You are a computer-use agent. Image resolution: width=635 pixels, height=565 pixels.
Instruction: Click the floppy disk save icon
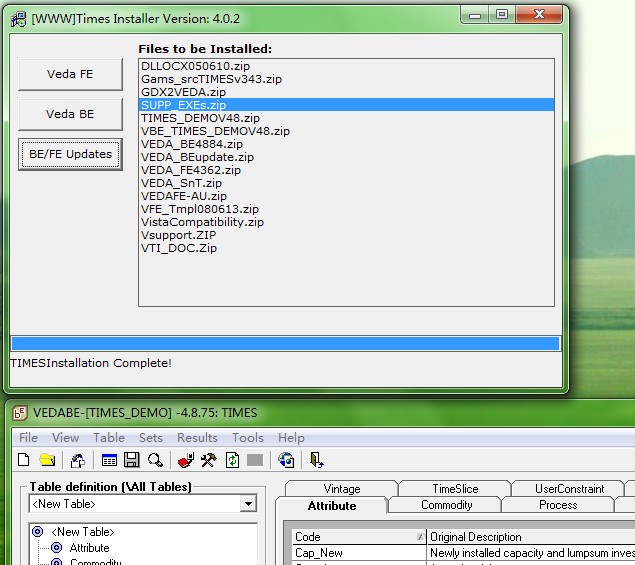click(x=132, y=460)
